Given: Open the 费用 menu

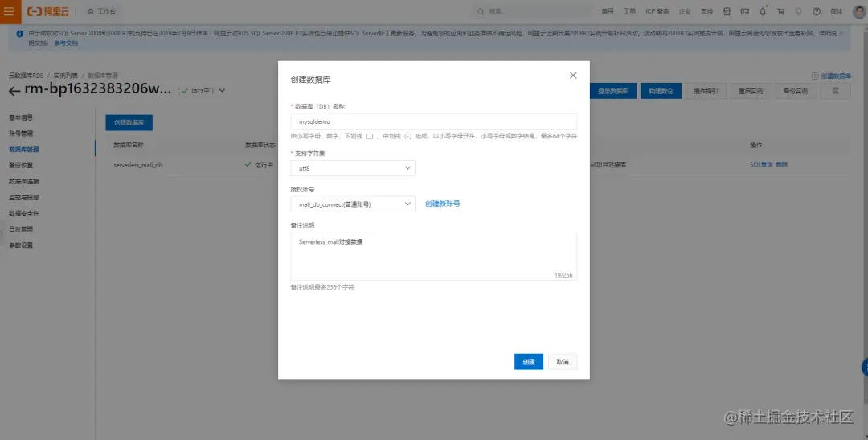Looking at the screenshot, I should 608,11.
